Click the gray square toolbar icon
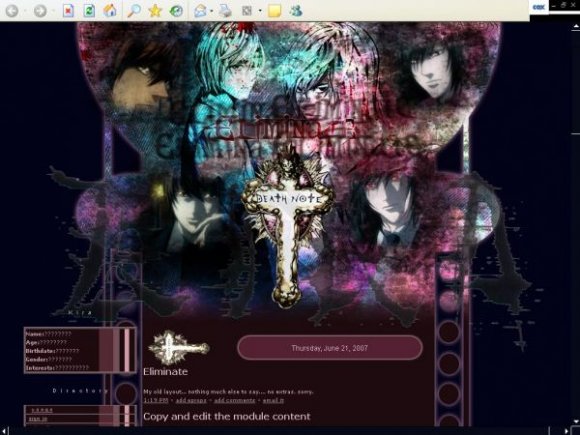Viewport: 580px width, 435px height. 247,11
